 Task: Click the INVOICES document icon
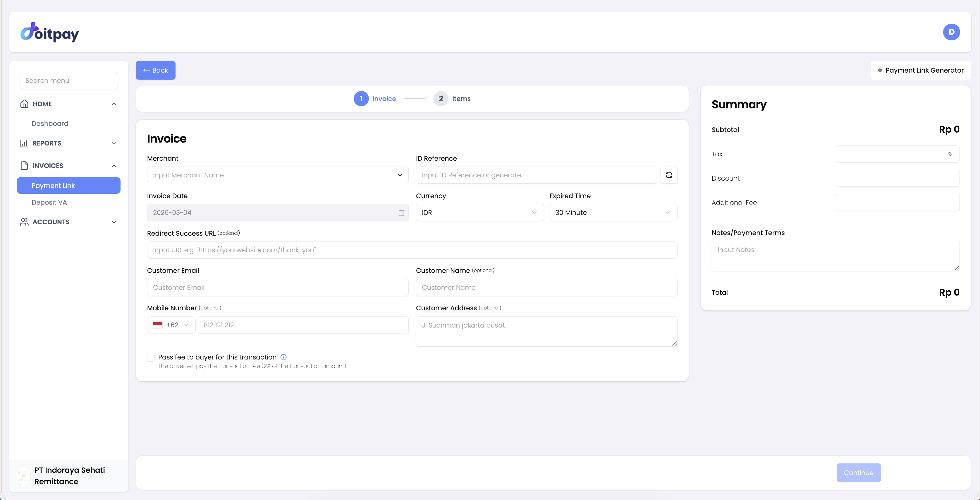24,166
